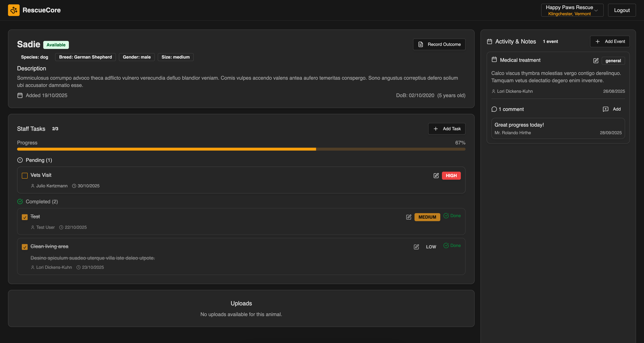Uncheck the completed Test task
The height and width of the screenshot is (343, 644).
(25, 217)
